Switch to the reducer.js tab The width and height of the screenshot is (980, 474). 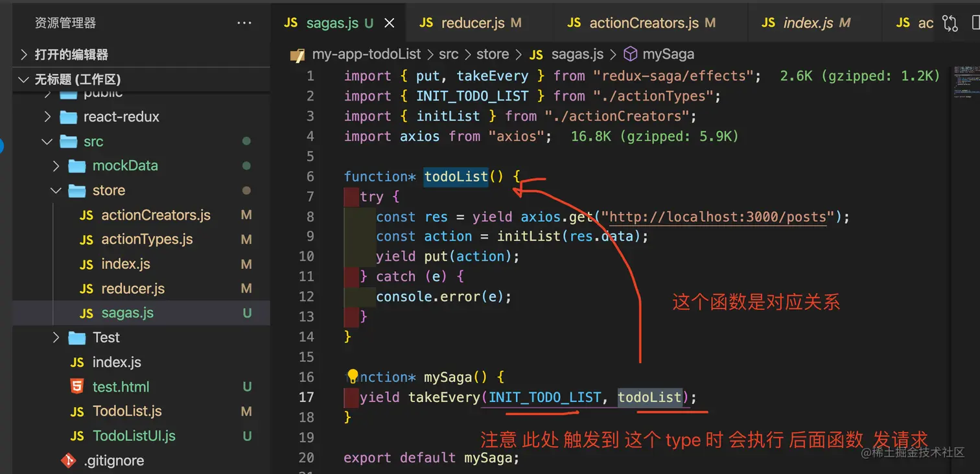pos(480,23)
